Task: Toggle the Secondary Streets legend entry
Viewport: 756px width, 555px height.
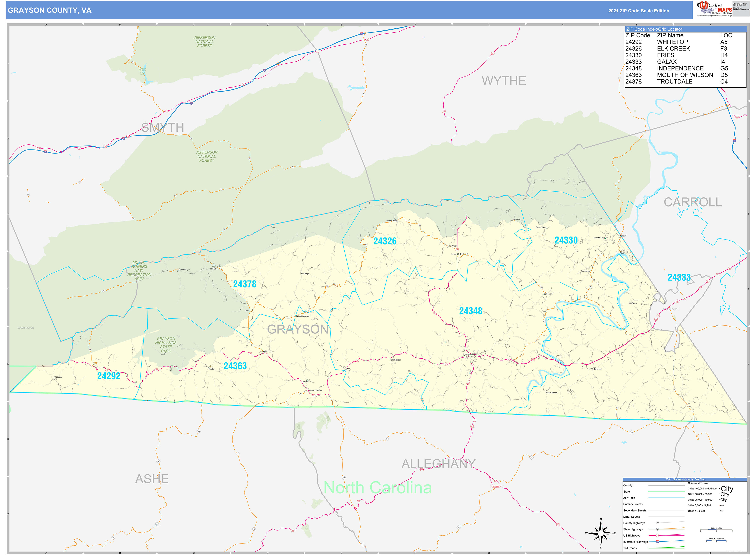Action: click(635, 510)
